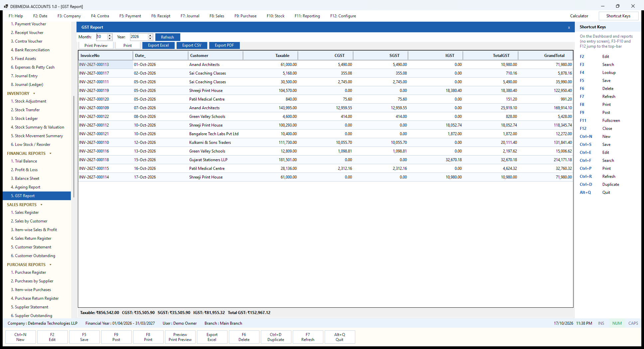Click the Refresh button next to Year
Image resolution: width=644 pixels, height=349 pixels.
coord(168,37)
